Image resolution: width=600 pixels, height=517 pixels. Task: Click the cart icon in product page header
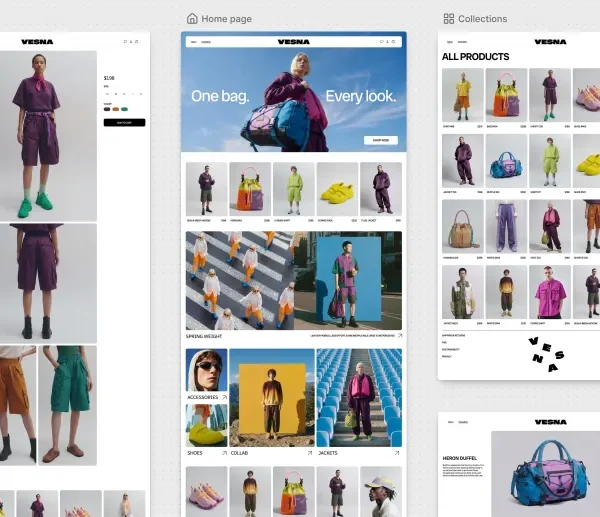pyautogui.click(x=137, y=42)
